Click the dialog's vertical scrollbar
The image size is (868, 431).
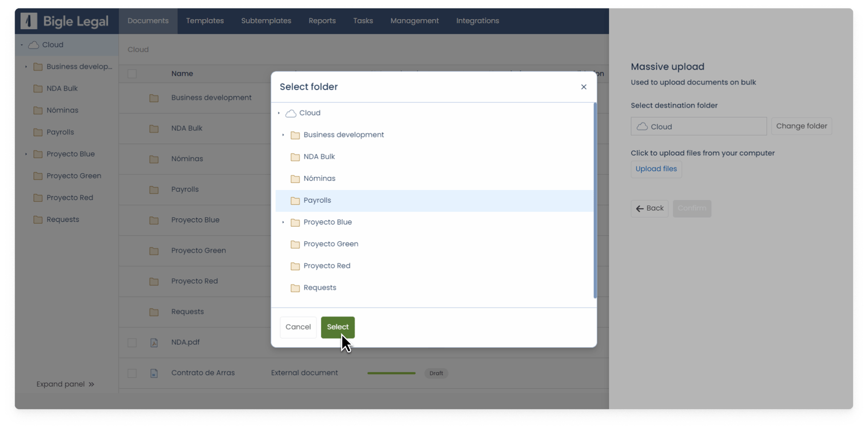click(595, 201)
